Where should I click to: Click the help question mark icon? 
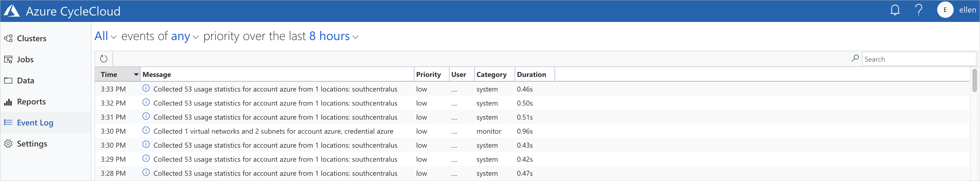918,10
